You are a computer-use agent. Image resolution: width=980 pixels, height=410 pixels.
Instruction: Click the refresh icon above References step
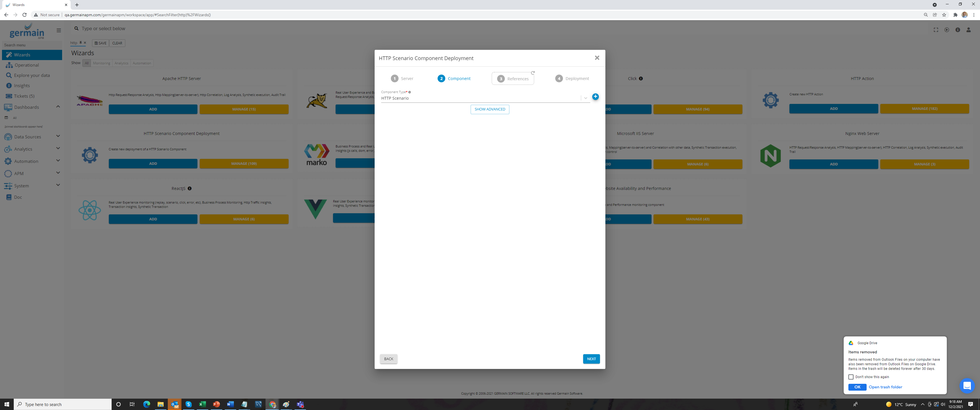[x=533, y=73]
